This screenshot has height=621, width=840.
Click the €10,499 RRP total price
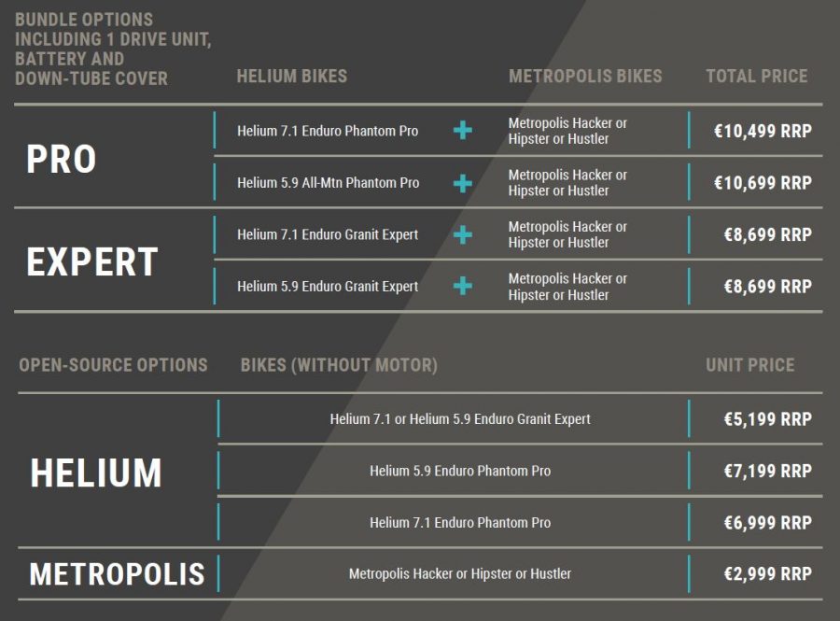[763, 131]
